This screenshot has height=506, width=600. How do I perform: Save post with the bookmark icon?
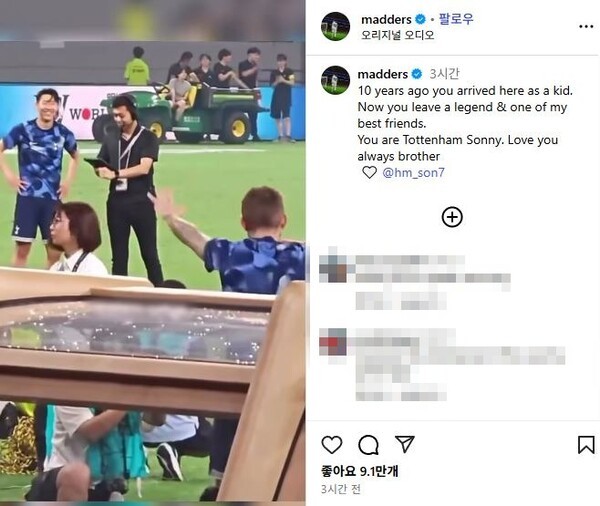(586, 445)
